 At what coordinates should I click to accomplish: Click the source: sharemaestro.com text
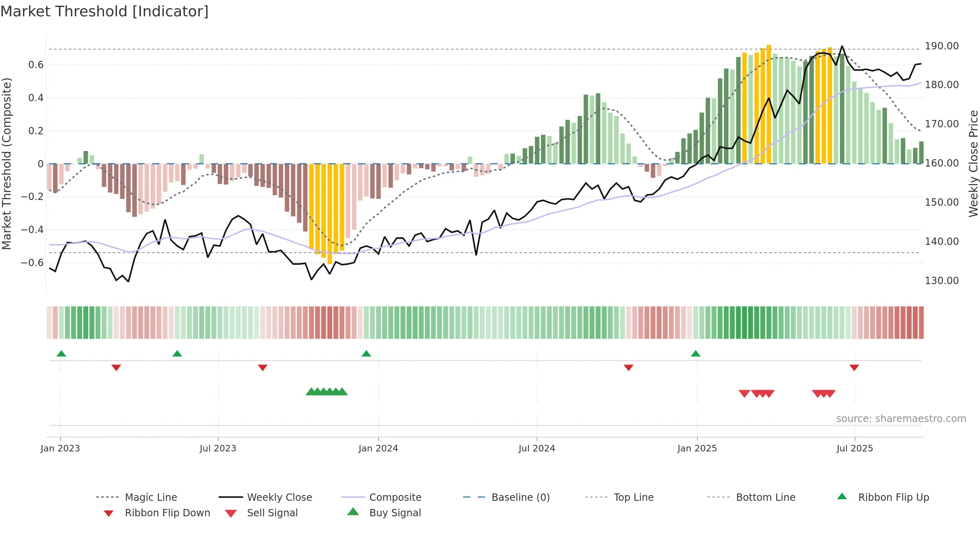pyautogui.click(x=901, y=418)
